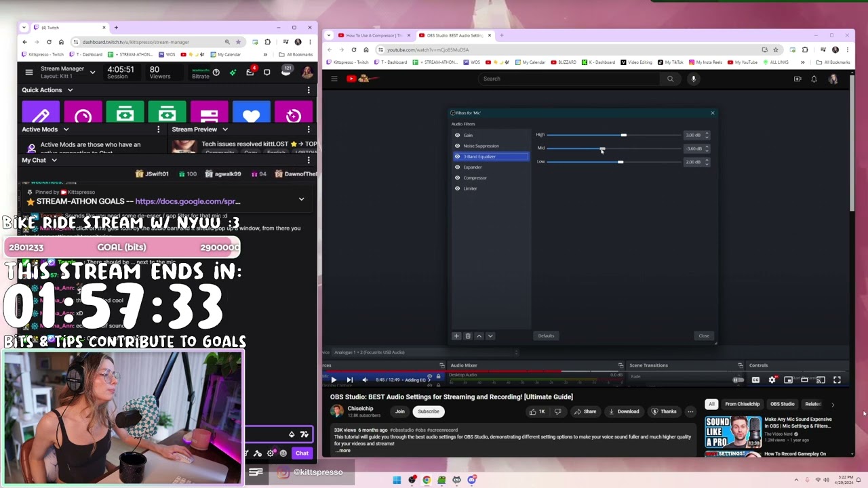Expand video description with ...more
The width and height of the screenshot is (868, 488).
343,450
